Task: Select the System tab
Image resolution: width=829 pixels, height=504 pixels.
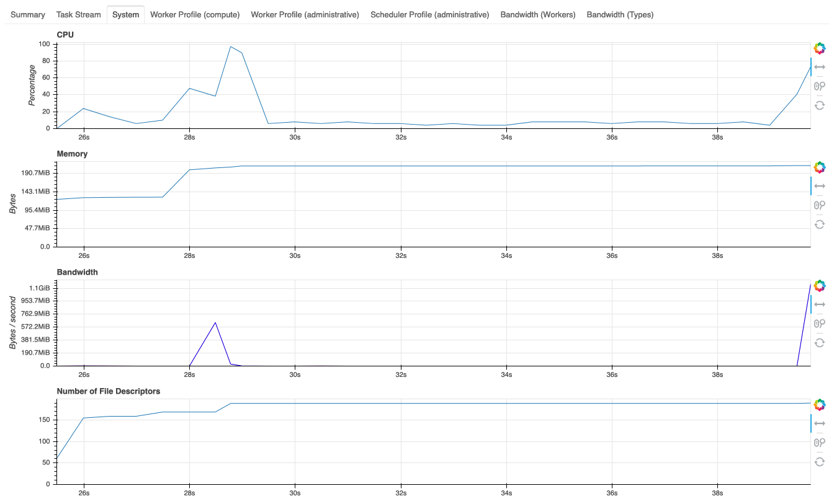Action: [x=125, y=14]
